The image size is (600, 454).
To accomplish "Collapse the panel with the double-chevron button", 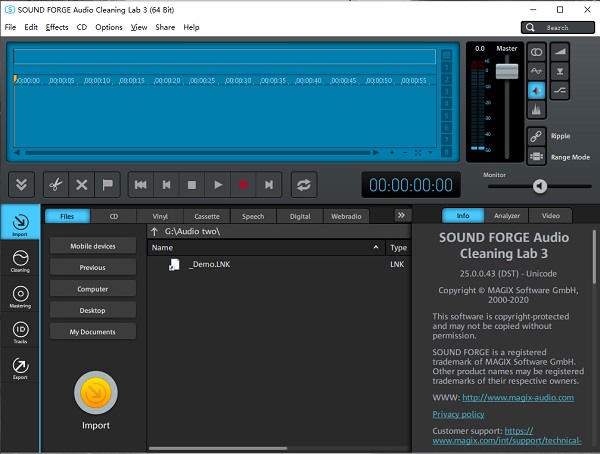I will 21,185.
